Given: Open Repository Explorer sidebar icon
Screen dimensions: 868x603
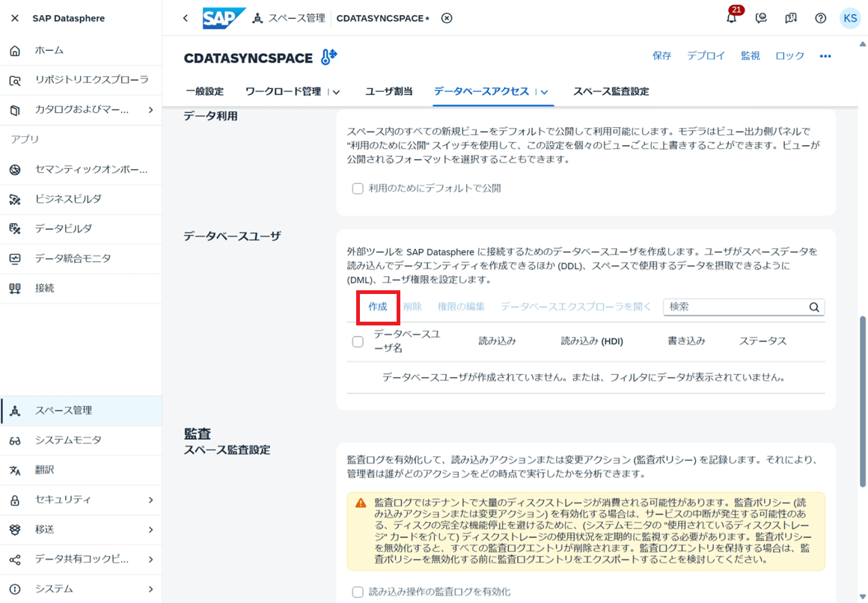Looking at the screenshot, I should 15,80.
